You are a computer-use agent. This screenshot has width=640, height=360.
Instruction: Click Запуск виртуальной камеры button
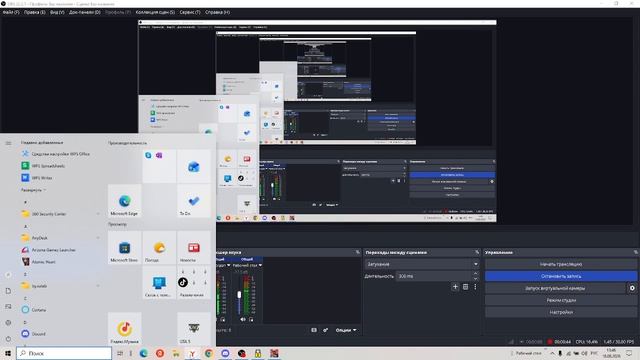pyautogui.click(x=555, y=288)
